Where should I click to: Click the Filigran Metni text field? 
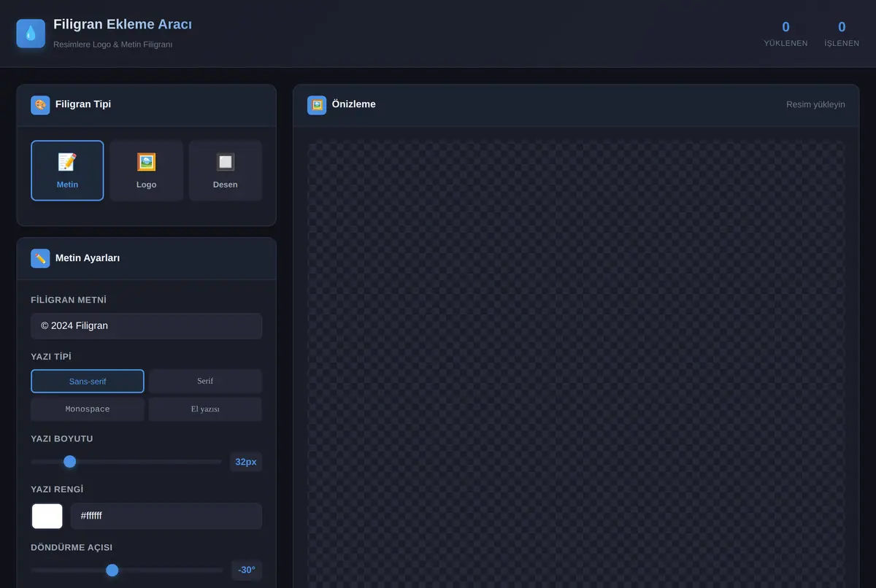[146, 326]
